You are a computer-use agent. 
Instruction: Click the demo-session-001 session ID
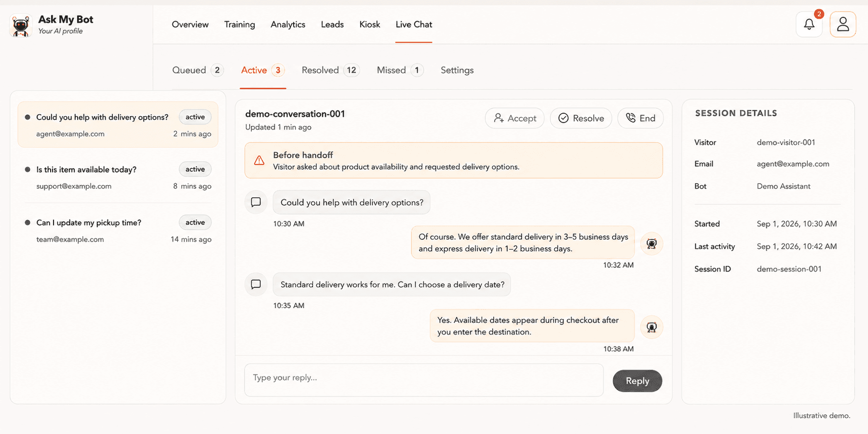[789, 269]
